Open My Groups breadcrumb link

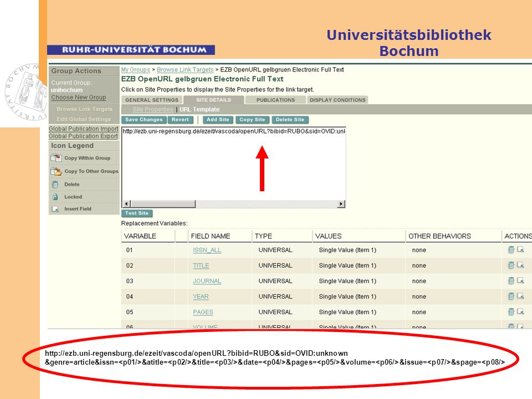pyautogui.click(x=135, y=70)
